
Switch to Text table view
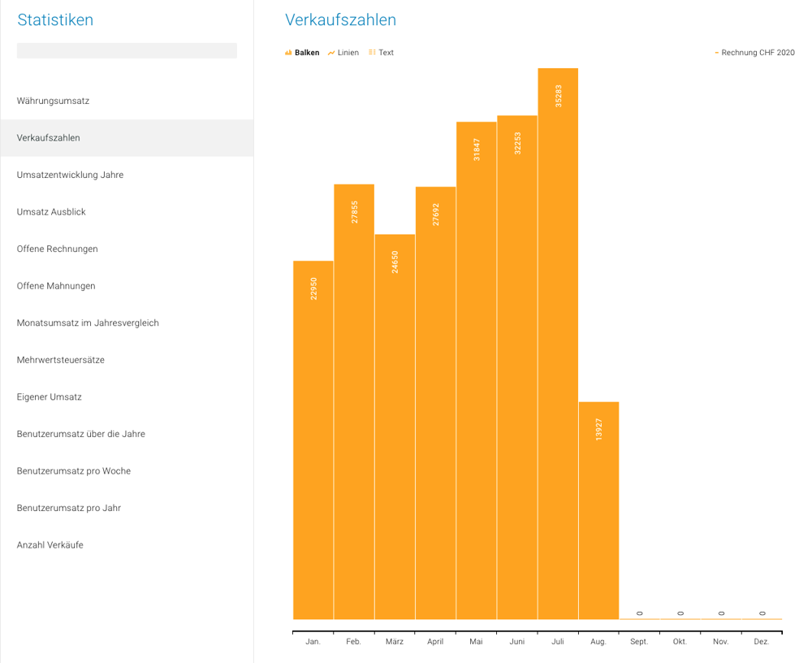tap(381, 53)
